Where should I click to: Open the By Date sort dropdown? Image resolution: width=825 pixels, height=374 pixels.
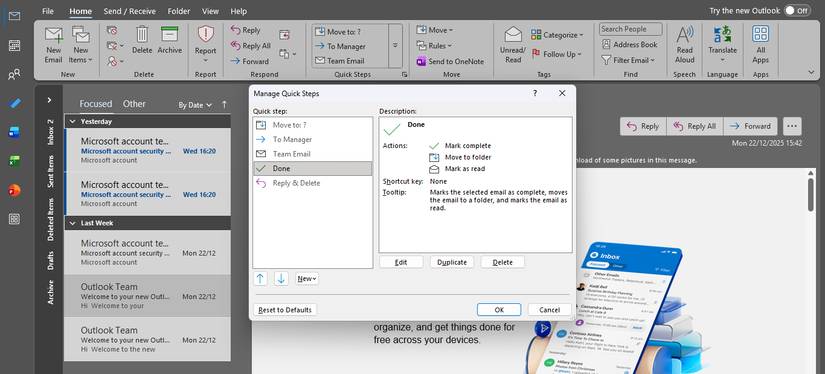point(195,105)
